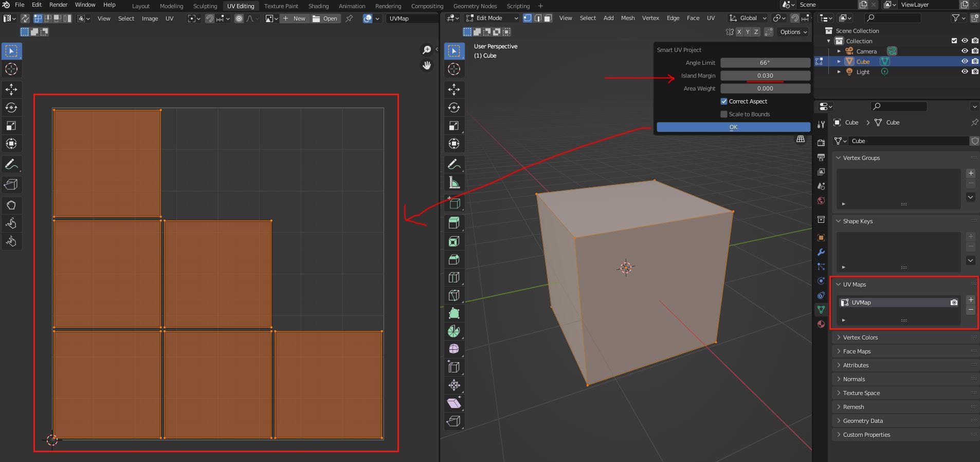
Task: Switch to the Texture Paint workspace tab
Action: 281,6
